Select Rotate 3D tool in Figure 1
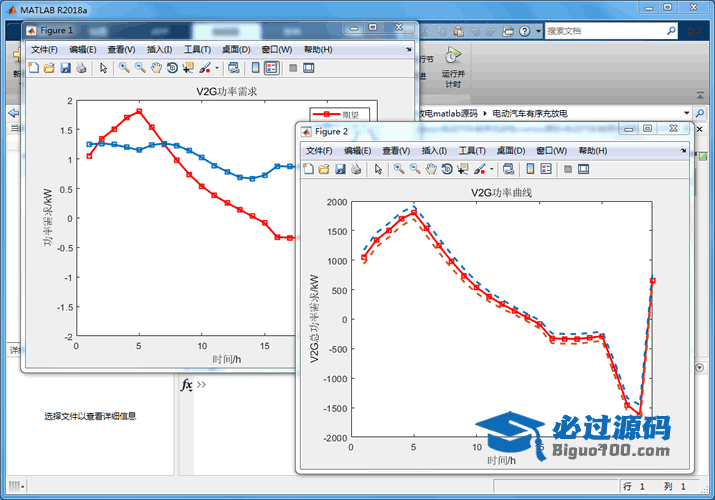Viewport: 715px width, 500px height. click(172, 68)
